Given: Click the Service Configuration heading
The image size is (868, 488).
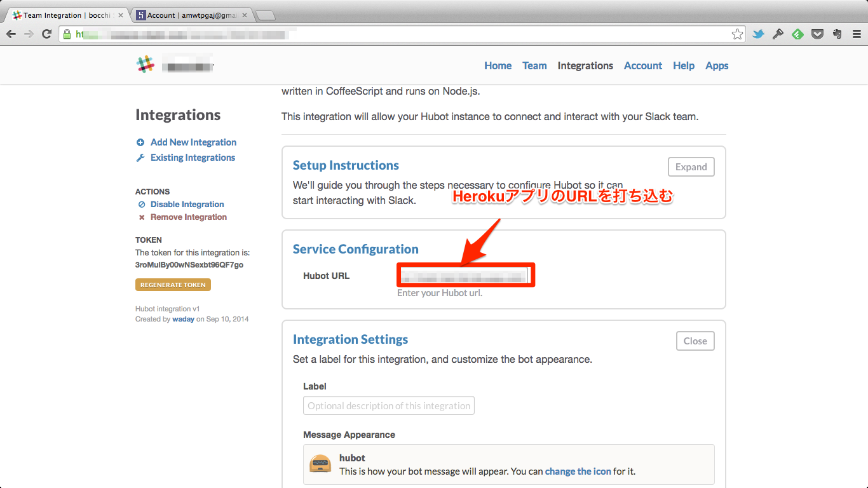Looking at the screenshot, I should coord(356,249).
